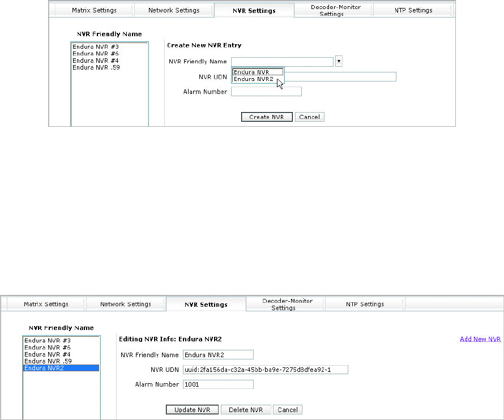The width and height of the screenshot is (504, 420).
Task: Edit NVR UDN field with uuid value
Action: tap(266, 370)
